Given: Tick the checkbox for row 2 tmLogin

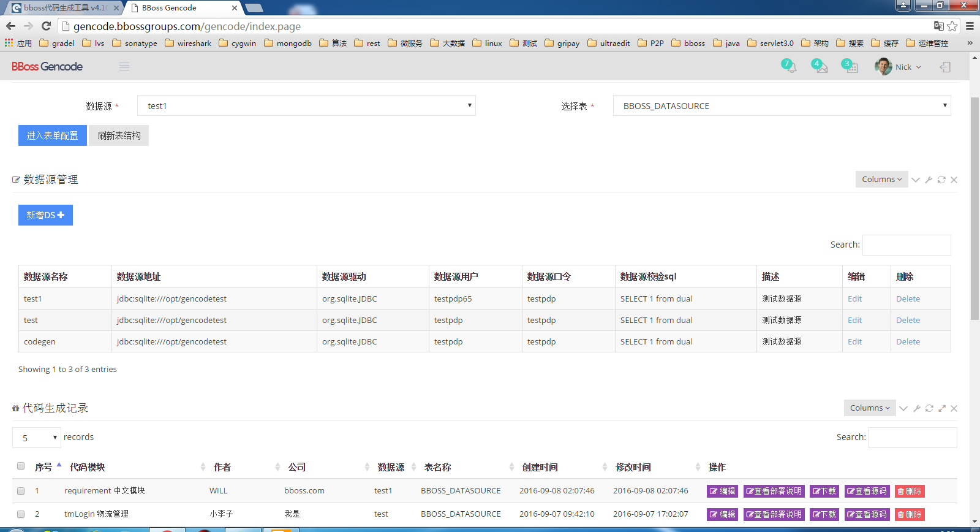Looking at the screenshot, I should click(21, 514).
